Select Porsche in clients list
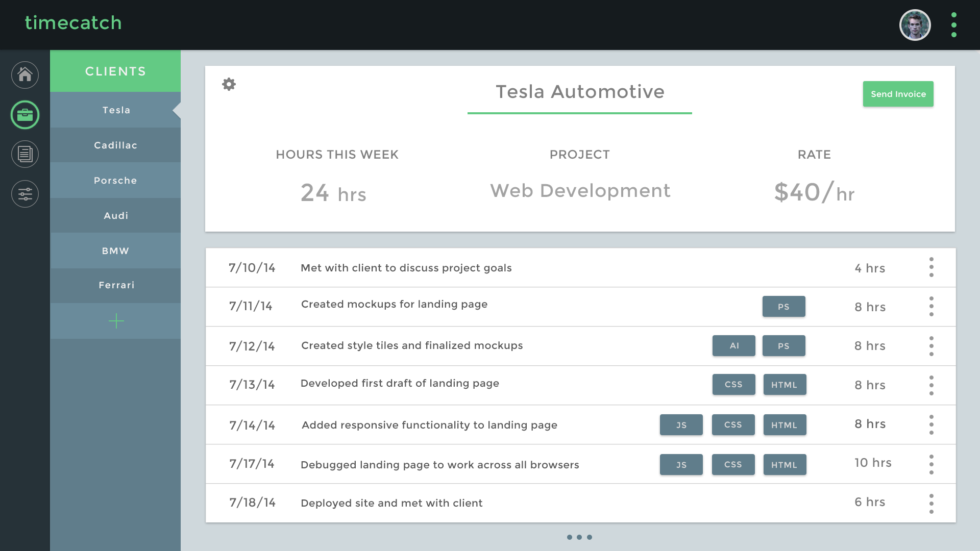The width and height of the screenshot is (980, 551). [116, 181]
